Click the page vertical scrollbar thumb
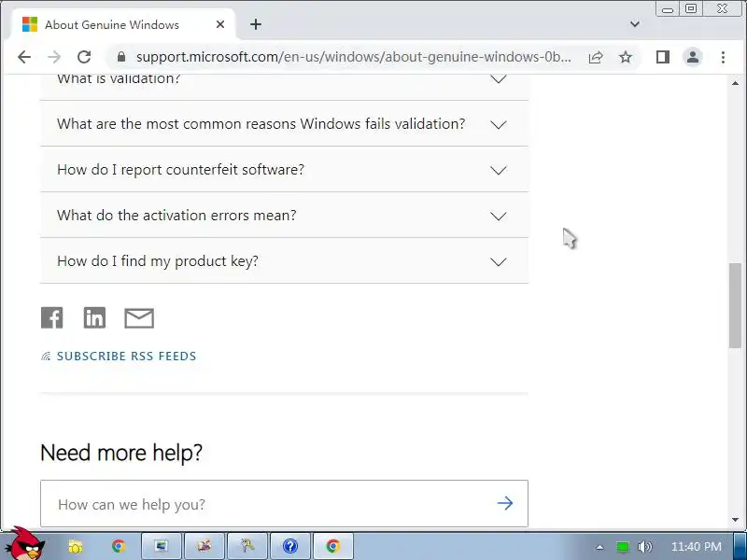The height and width of the screenshot is (560, 747). coord(735,305)
